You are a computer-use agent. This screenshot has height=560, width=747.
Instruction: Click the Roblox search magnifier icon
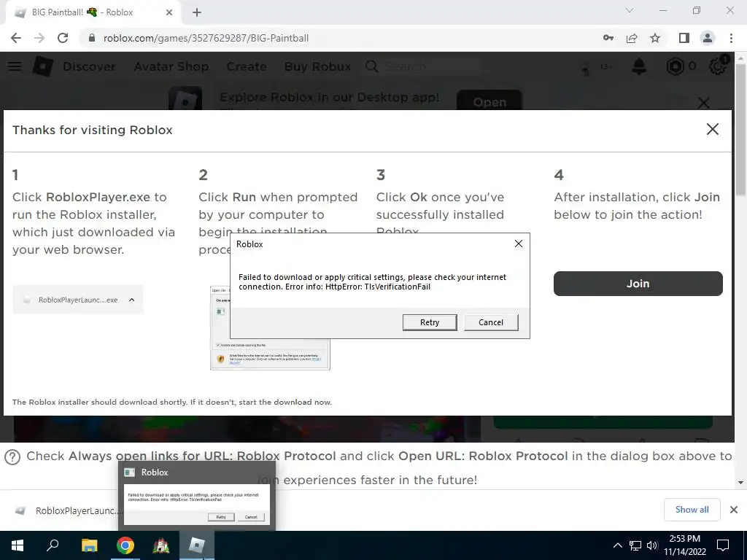tap(372, 66)
